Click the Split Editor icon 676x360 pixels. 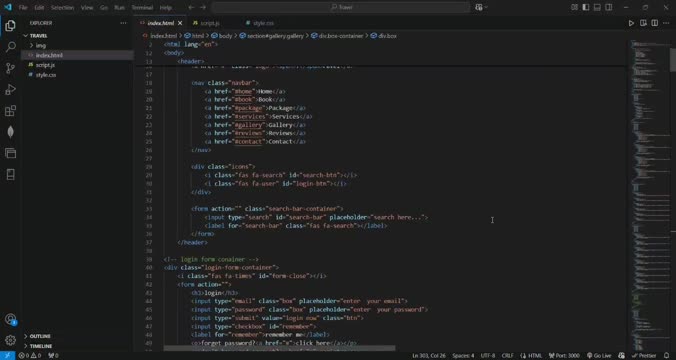tap(654, 23)
